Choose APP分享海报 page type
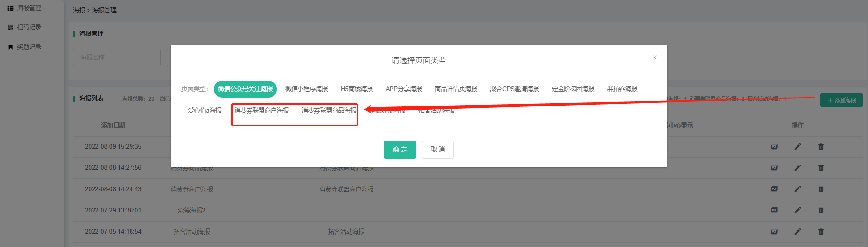The image size is (868, 247). 404,89
